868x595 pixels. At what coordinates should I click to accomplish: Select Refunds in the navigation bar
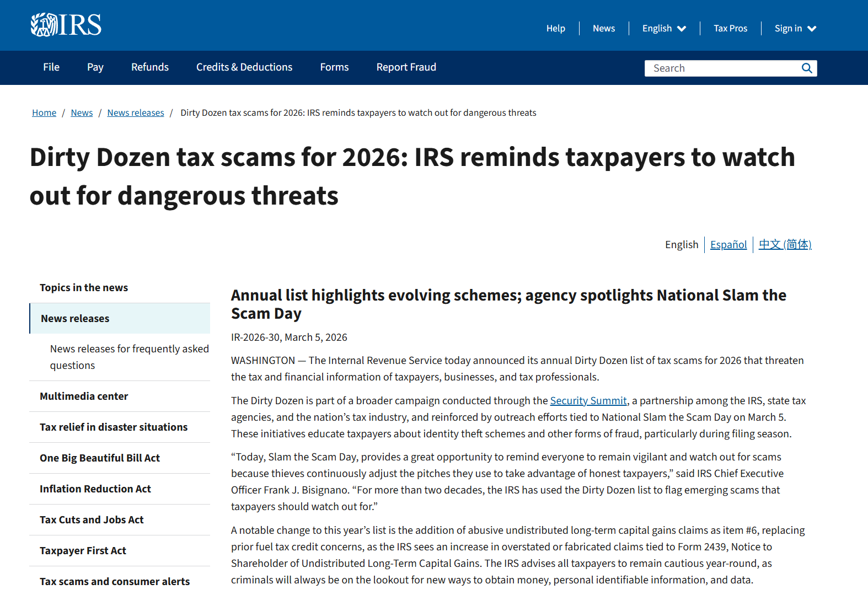[150, 67]
